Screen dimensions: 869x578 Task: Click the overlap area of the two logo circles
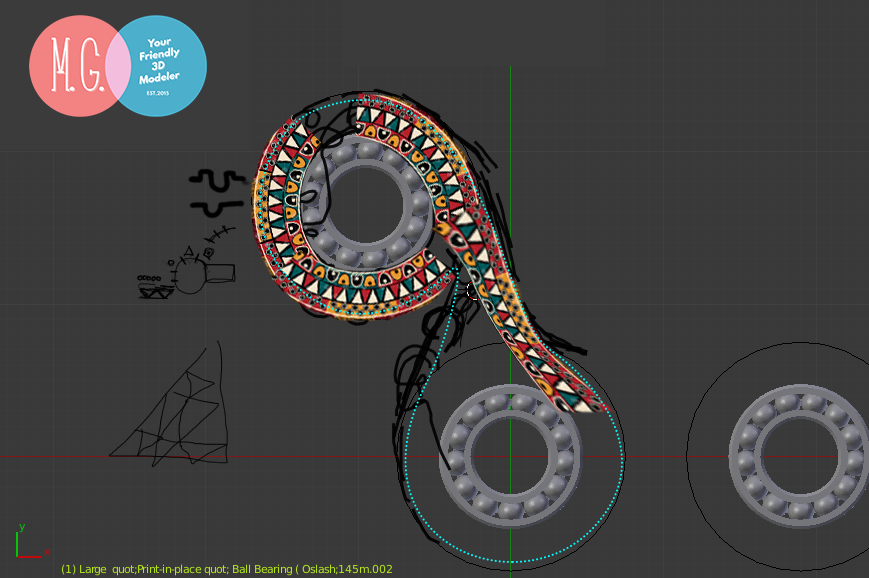click(120, 65)
